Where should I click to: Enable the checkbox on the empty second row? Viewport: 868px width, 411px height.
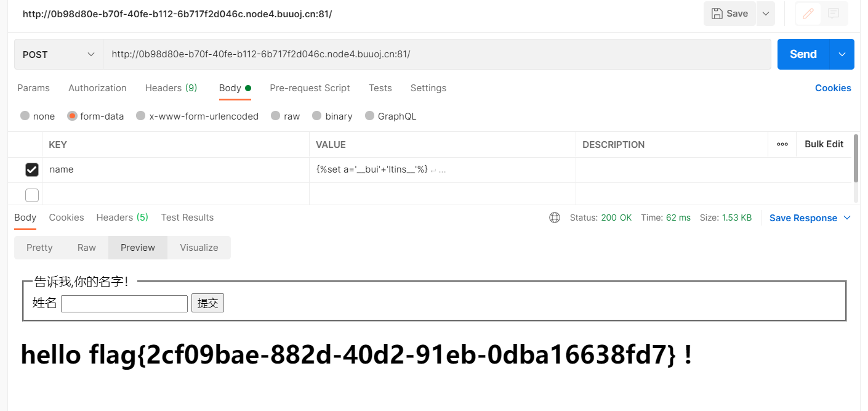(x=32, y=195)
